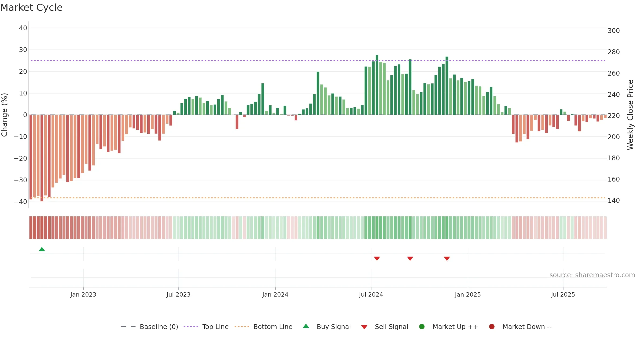Toggle Bottom Line legend entry
Viewport: 644px width, 362px height.
coord(264,327)
